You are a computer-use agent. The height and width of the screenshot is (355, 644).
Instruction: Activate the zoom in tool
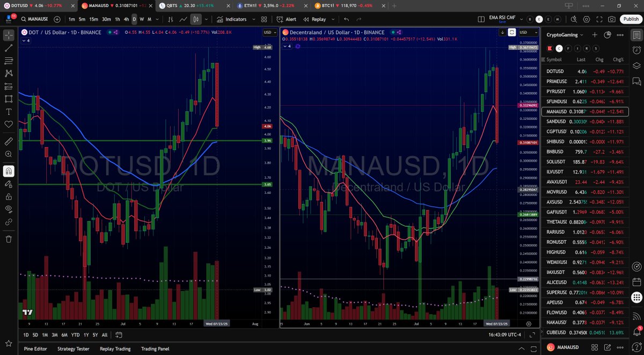pos(9,154)
